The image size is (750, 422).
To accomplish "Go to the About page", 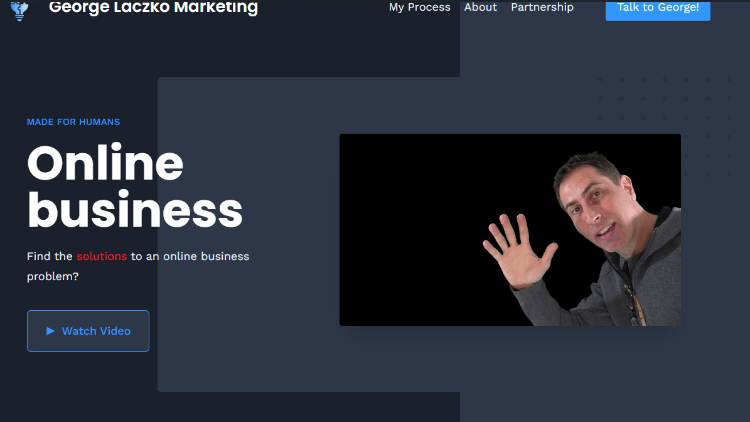I will tap(480, 7).
